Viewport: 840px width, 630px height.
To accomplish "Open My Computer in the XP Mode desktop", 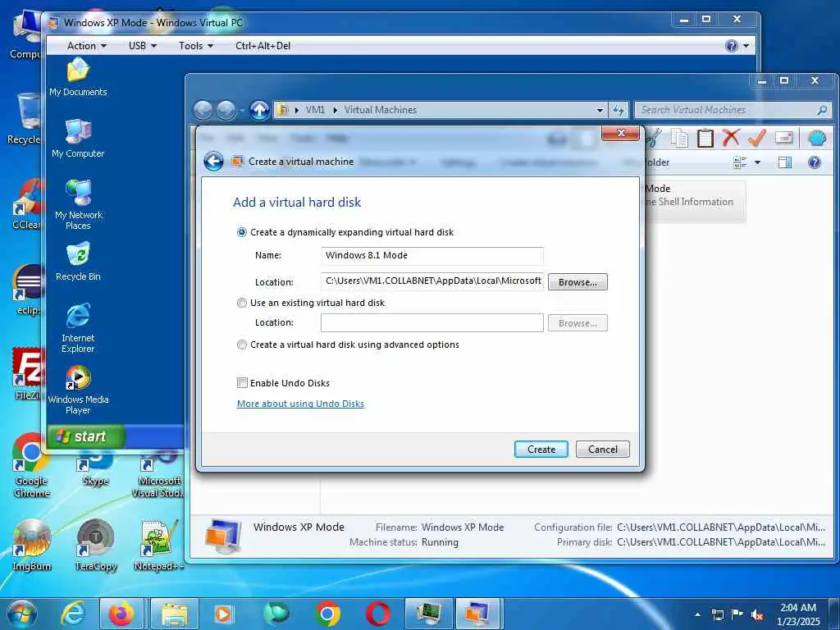I will (x=78, y=138).
